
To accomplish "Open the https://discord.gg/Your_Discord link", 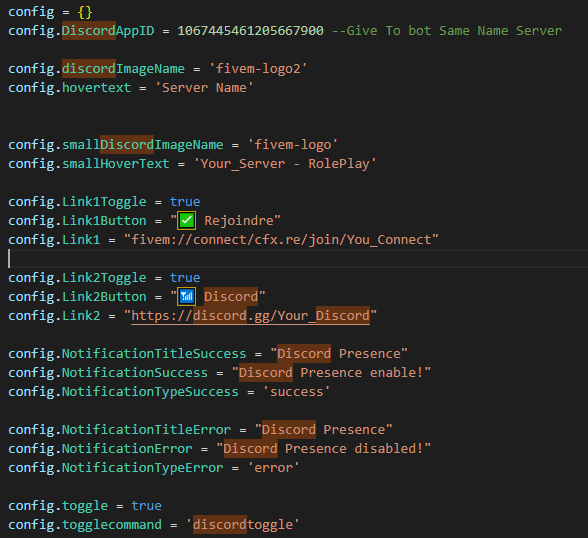I will point(250,316).
